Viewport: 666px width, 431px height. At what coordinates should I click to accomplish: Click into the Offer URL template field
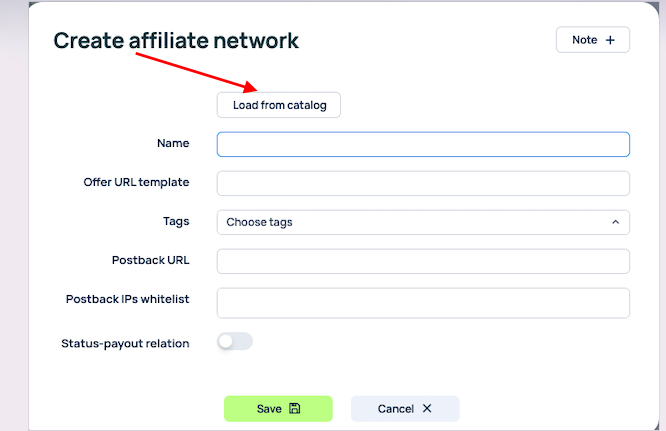[x=422, y=183]
